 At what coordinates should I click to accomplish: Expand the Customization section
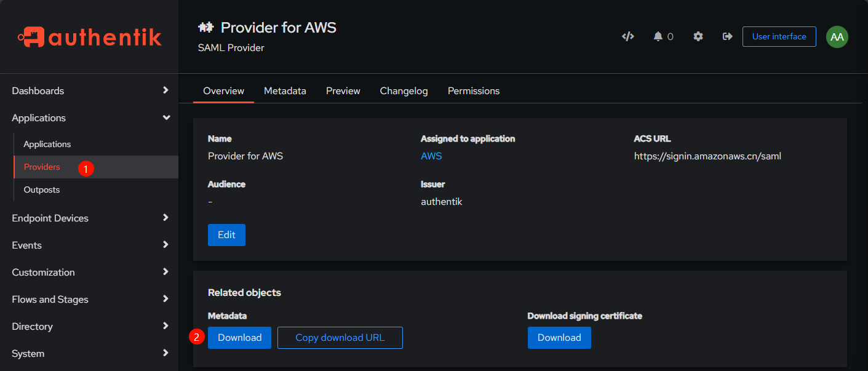pyautogui.click(x=89, y=272)
